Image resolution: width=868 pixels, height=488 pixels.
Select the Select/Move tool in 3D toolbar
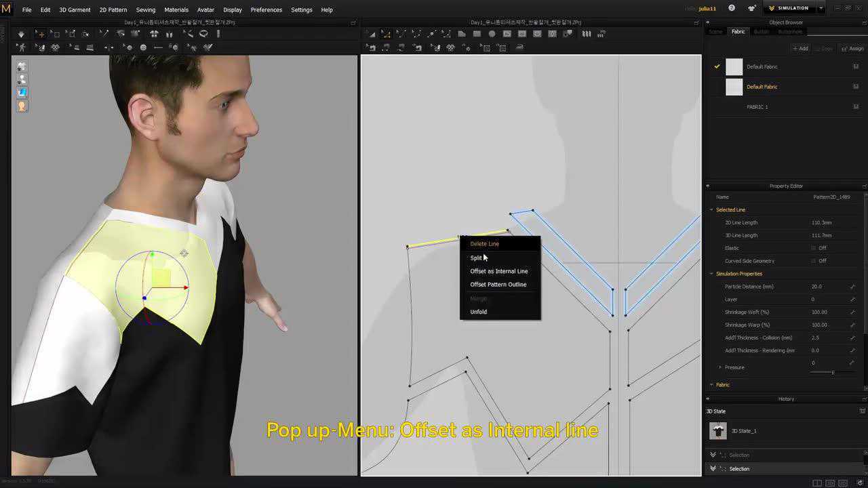click(x=41, y=34)
